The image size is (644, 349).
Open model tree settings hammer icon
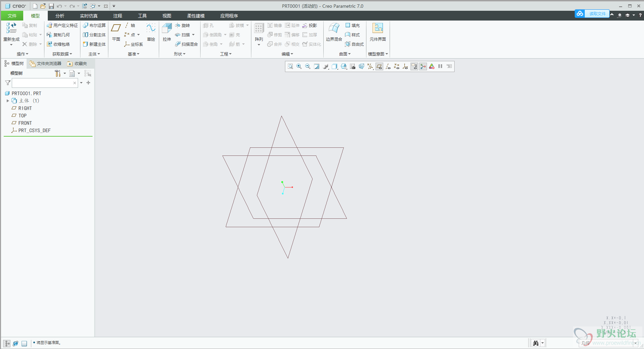pos(58,73)
